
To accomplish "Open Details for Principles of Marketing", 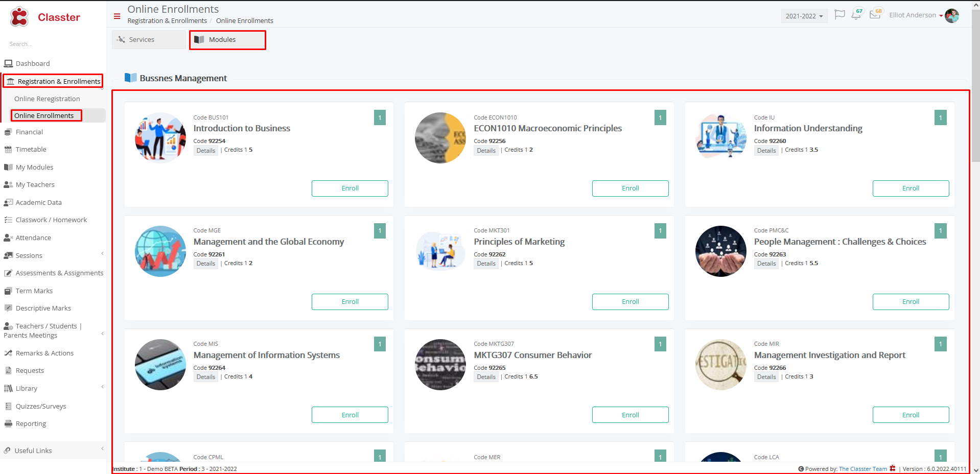I will (486, 264).
